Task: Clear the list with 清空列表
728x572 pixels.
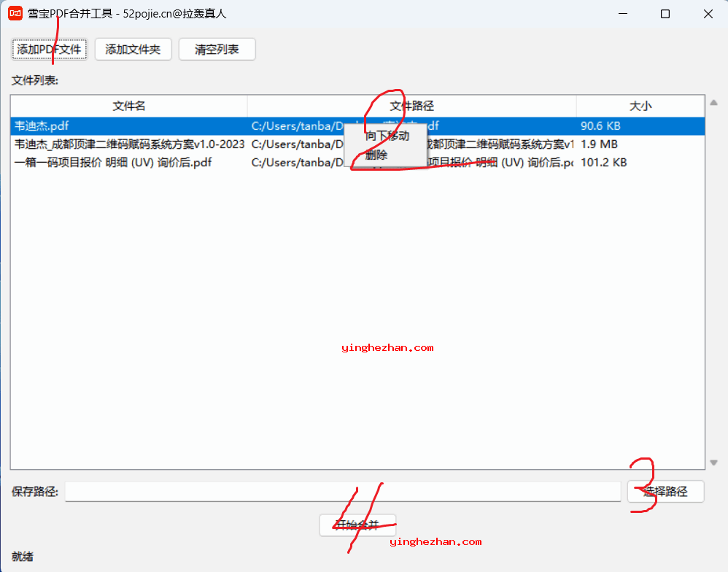Action: pyautogui.click(x=217, y=50)
